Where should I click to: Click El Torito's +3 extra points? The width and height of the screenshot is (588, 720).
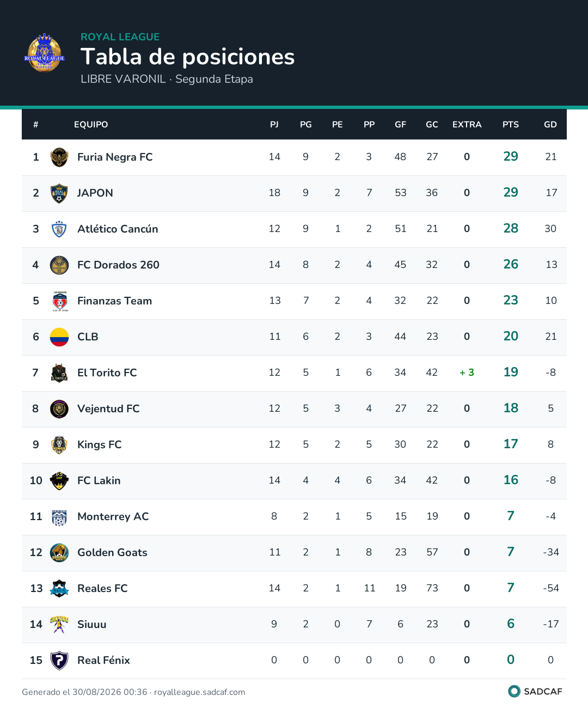(467, 373)
